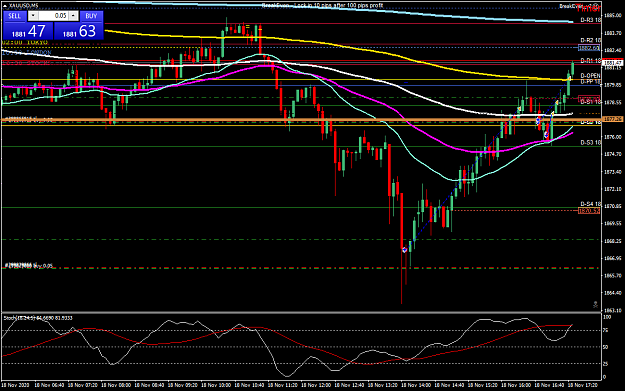
Task: Click the 75 level on the Stochastic scale
Action: click(x=606, y=330)
